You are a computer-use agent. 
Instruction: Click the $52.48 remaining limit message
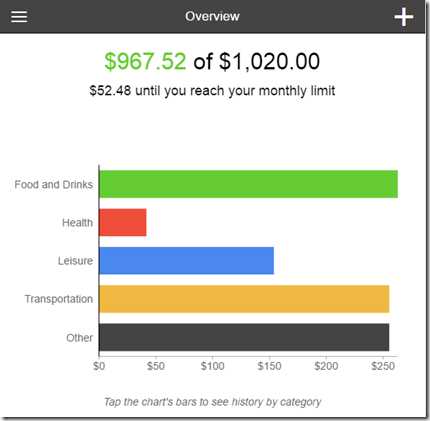tap(212, 91)
